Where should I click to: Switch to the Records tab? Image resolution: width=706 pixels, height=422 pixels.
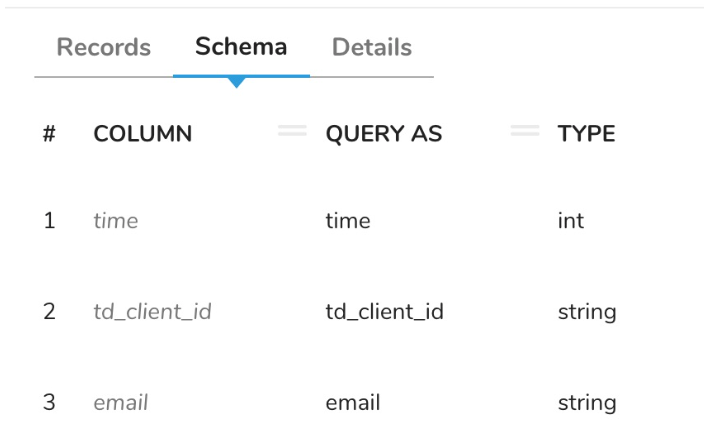[103, 47]
